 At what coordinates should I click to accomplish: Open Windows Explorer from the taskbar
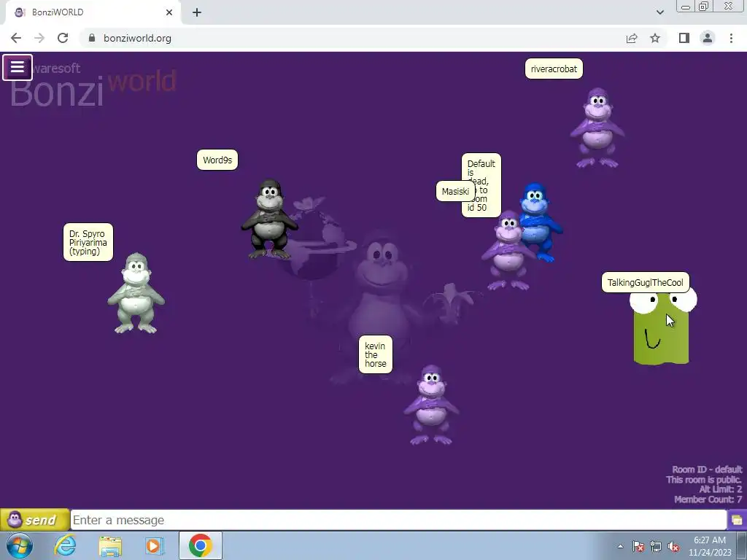(x=110, y=545)
